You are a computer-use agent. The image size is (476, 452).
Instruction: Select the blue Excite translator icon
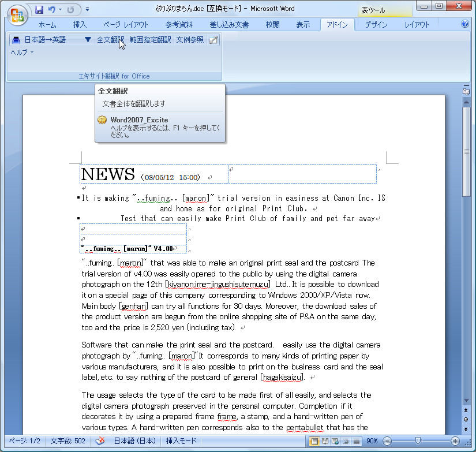pyautogui.click(x=16, y=39)
